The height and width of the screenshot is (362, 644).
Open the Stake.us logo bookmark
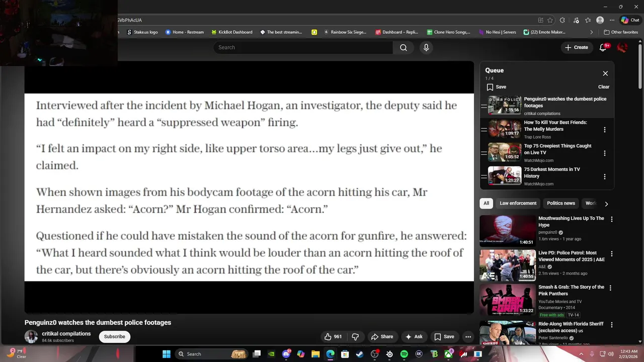pyautogui.click(x=142, y=32)
